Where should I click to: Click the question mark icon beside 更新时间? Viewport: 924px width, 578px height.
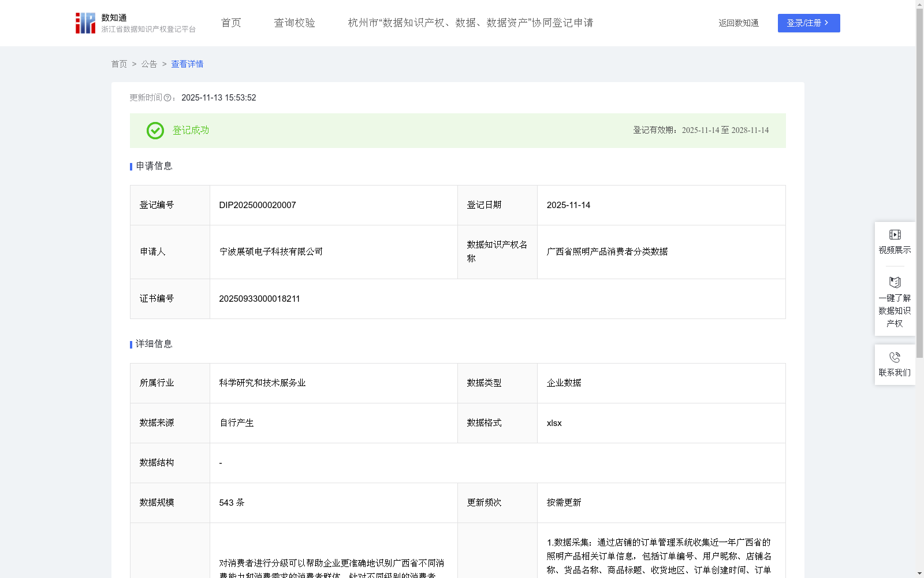(x=167, y=98)
